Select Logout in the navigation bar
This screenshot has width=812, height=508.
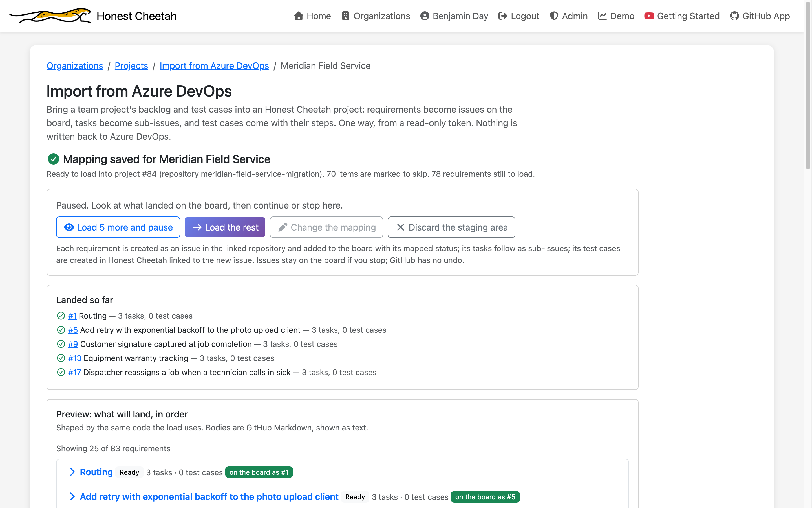[519, 16]
